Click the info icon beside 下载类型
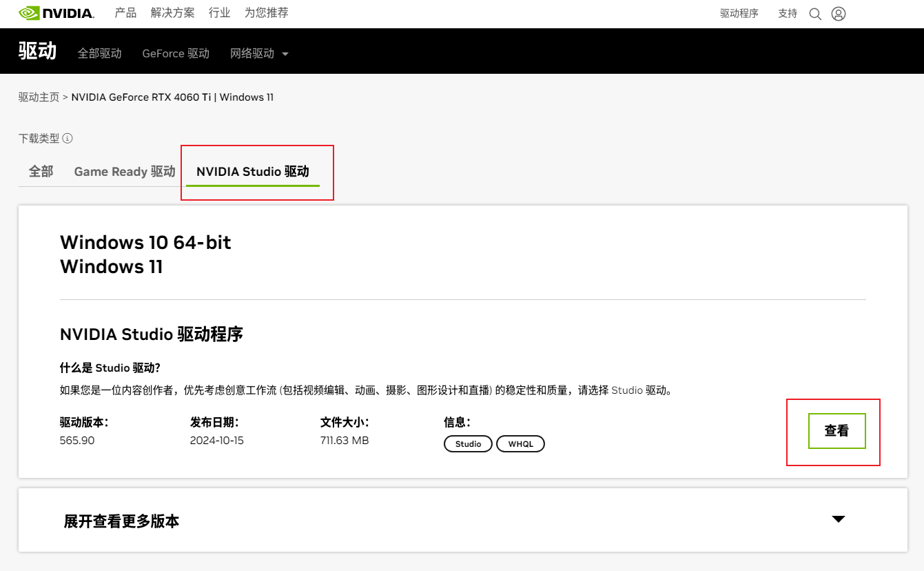The height and width of the screenshot is (571, 924). (68, 139)
